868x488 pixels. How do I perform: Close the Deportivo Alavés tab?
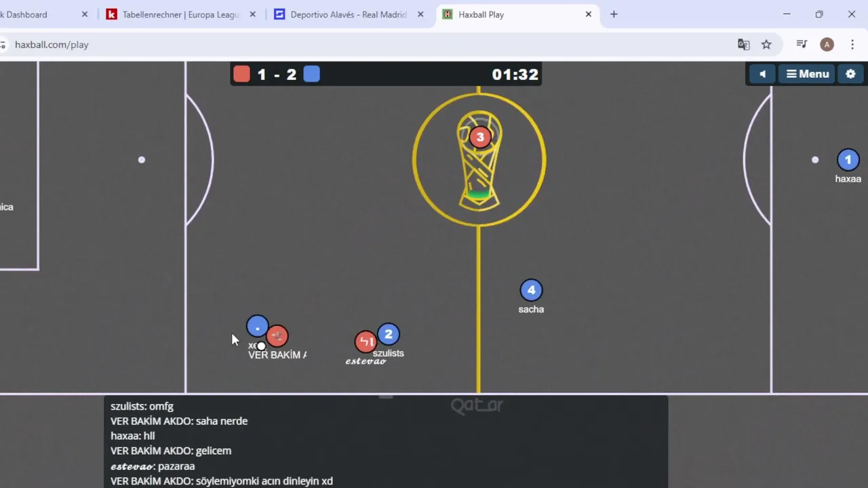coord(420,14)
